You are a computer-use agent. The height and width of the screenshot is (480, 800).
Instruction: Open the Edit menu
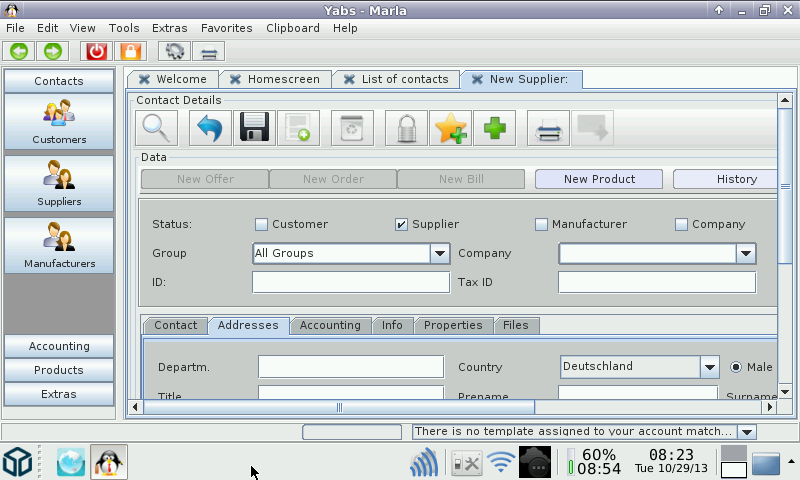point(47,28)
